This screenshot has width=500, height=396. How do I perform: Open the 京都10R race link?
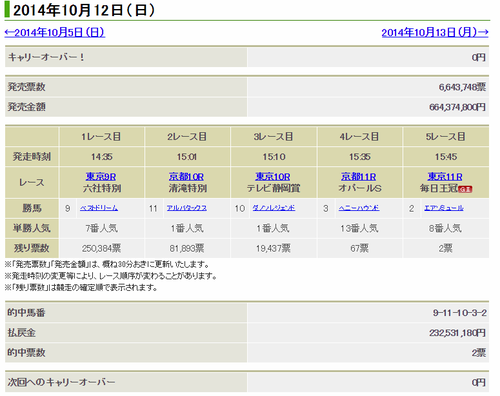pyautogui.click(x=187, y=176)
